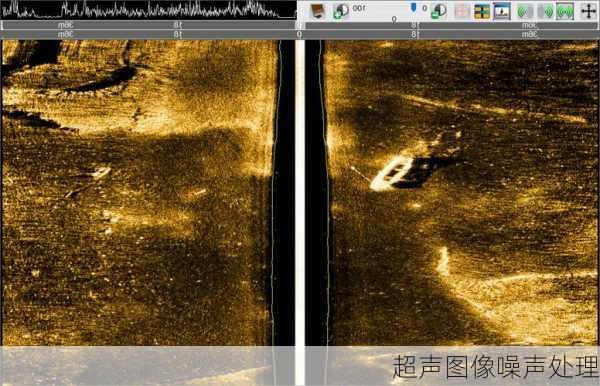Enable both sonar channels icon
The image size is (600, 386).
pyautogui.click(x=565, y=11)
